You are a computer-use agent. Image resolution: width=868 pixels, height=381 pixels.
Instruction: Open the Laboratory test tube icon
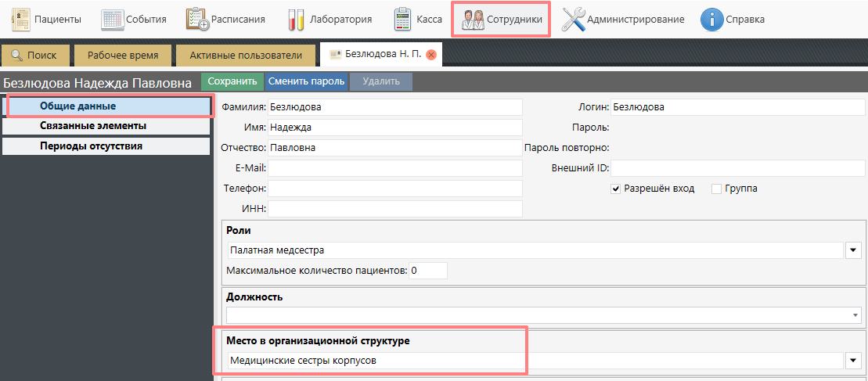pyautogui.click(x=296, y=20)
